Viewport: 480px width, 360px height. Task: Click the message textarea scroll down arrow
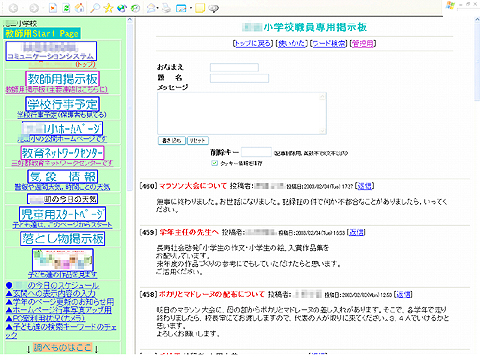322,130
